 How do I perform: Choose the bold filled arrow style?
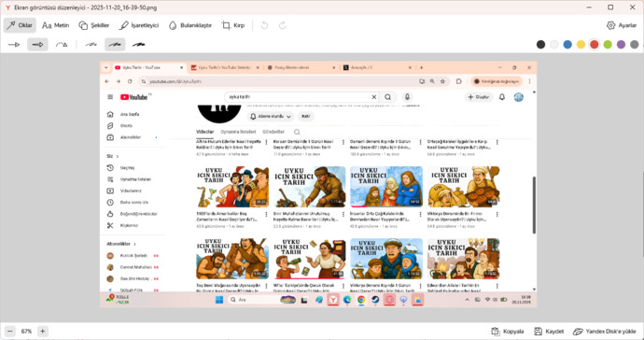[x=37, y=45]
